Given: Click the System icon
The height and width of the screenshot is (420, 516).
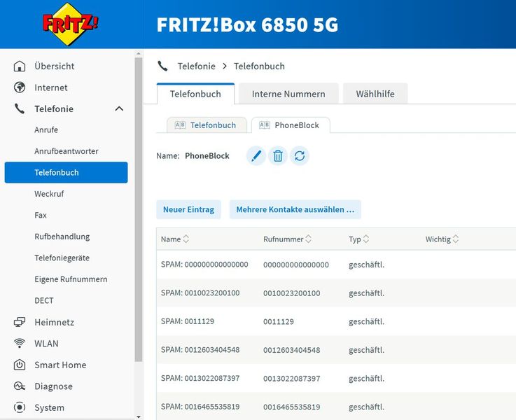Looking at the screenshot, I should point(20,407).
